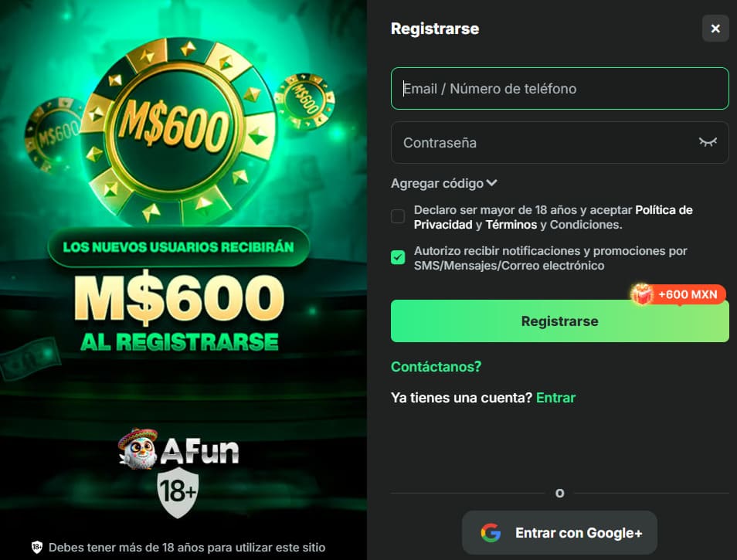The width and height of the screenshot is (737, 560).
Task: Click into the Contraseña field
Action: (x=560, y=142)
